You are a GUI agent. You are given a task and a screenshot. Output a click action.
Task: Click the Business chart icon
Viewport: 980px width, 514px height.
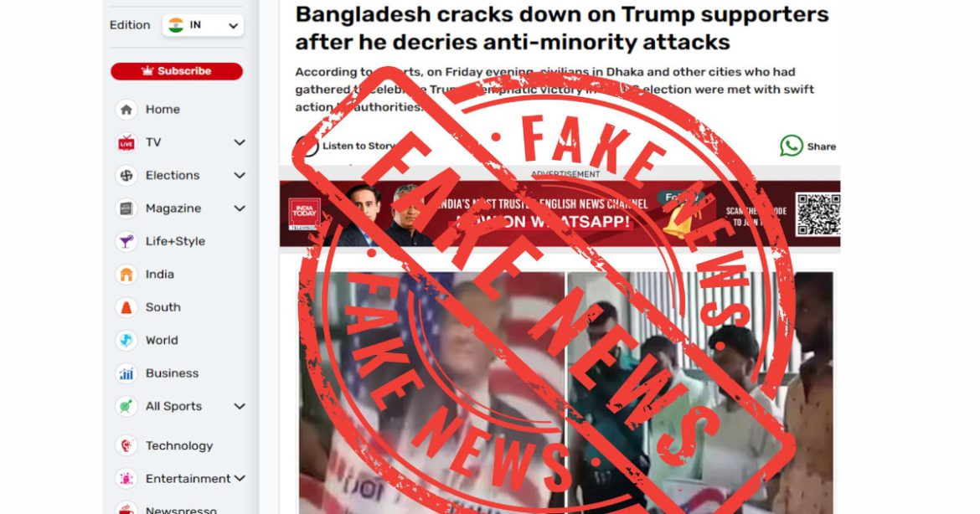point(126,373)
